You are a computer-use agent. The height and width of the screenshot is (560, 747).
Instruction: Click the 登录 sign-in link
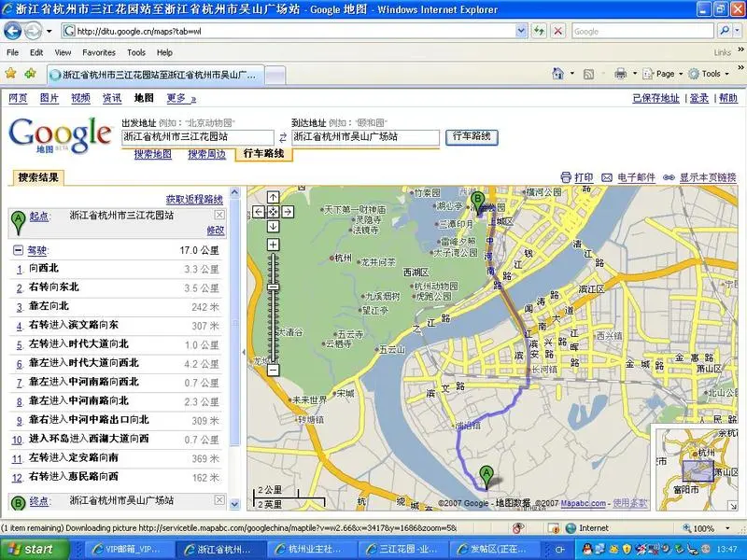coord(698,98)
